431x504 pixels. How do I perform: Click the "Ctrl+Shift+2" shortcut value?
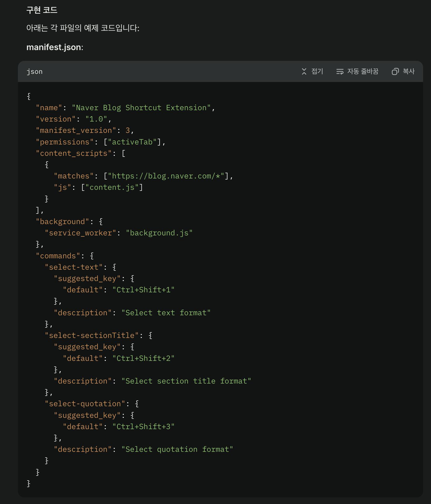pos(143,358)
